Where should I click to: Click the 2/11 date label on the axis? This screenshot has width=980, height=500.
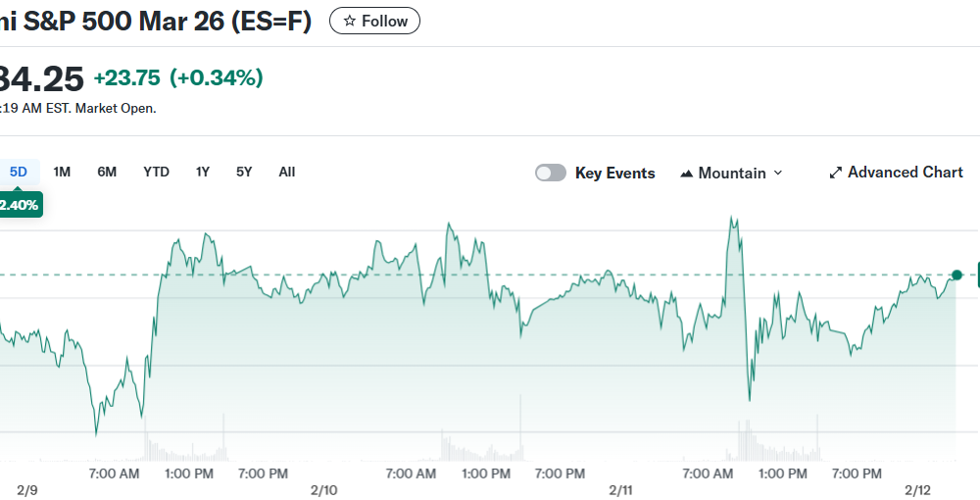point(620,490)
